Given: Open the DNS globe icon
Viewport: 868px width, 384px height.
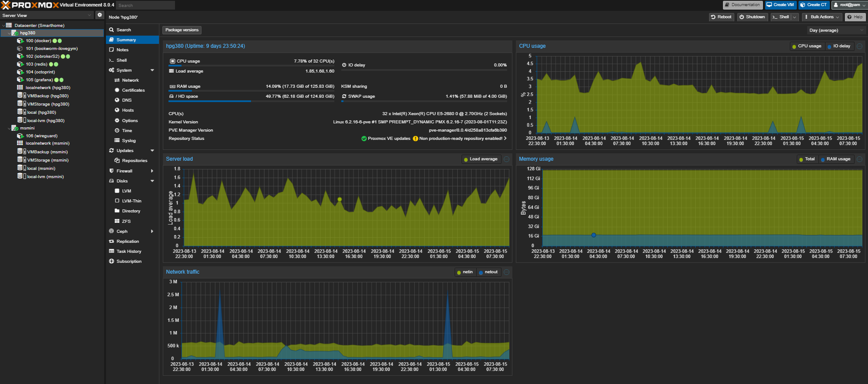Looking at the screenshot, I should 117,100.
